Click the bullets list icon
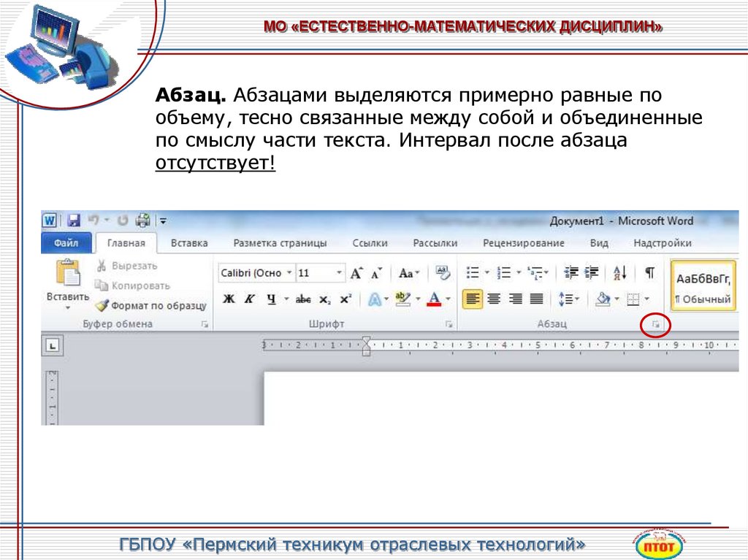 click(x=473, y=273)
